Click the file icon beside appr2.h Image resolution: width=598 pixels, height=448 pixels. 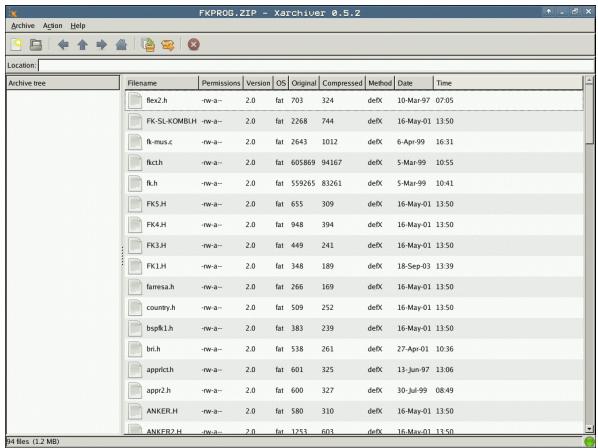click(x=135, y=390)
